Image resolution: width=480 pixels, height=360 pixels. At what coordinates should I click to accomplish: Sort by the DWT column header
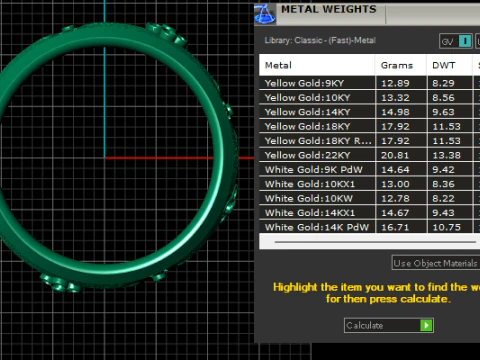coord(449,65)
